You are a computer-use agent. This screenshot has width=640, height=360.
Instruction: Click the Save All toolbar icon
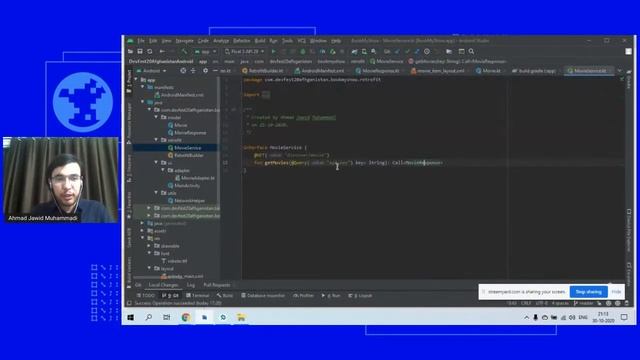point(140,51)
